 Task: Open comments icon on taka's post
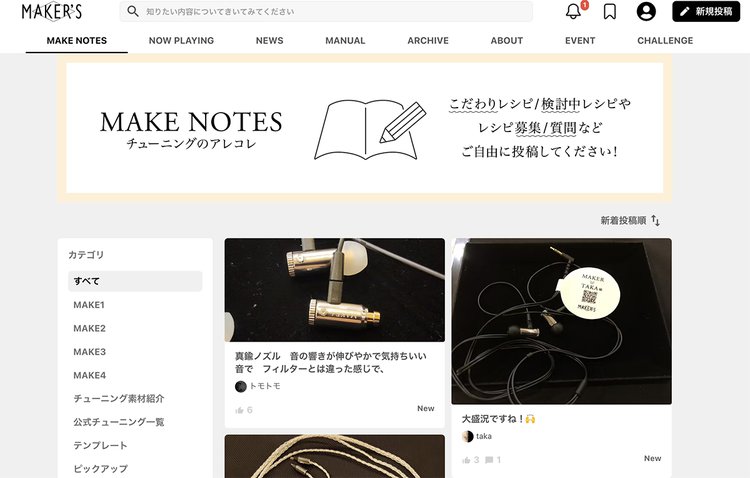click(x=489, y=460)
